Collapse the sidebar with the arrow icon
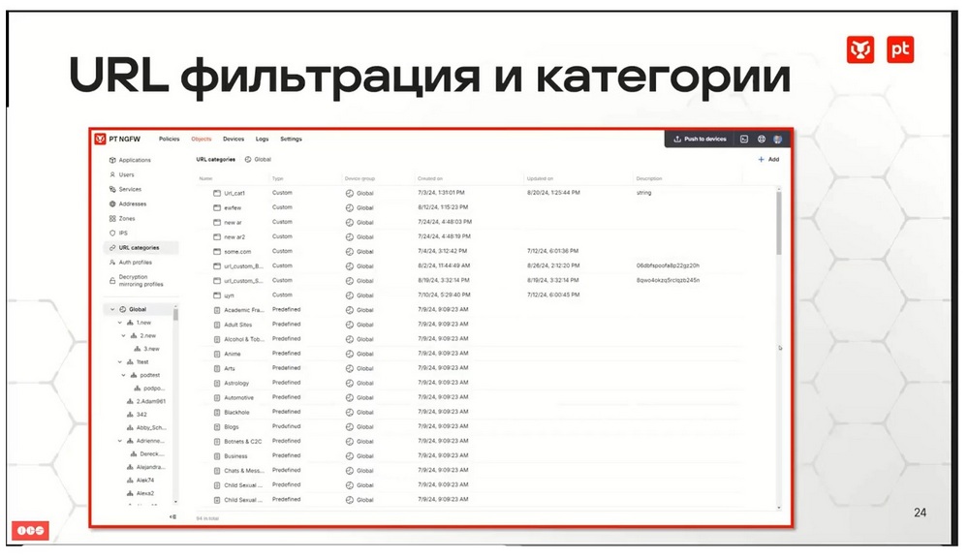Viewport: 969px width, 560px height. pos(172,516)
